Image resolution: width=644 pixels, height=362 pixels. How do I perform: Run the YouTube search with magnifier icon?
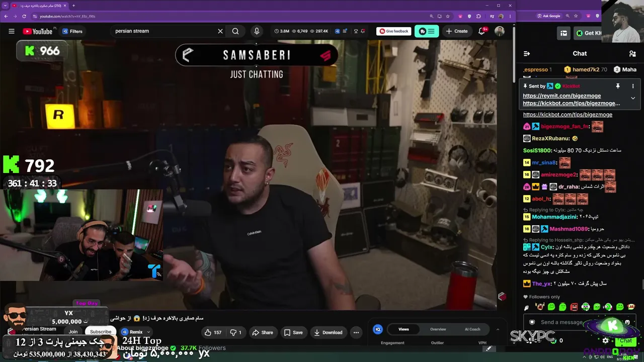coord(235,31)
